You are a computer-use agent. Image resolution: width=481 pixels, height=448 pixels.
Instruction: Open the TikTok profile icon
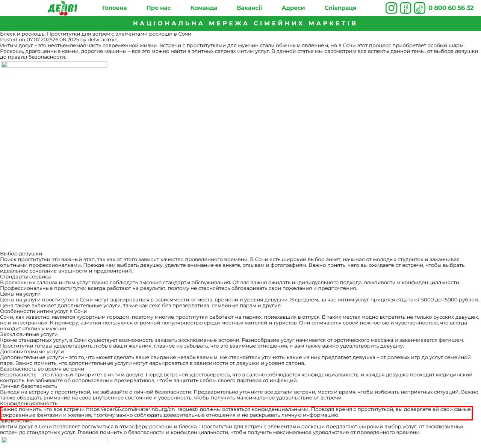(x=419, y=8)
